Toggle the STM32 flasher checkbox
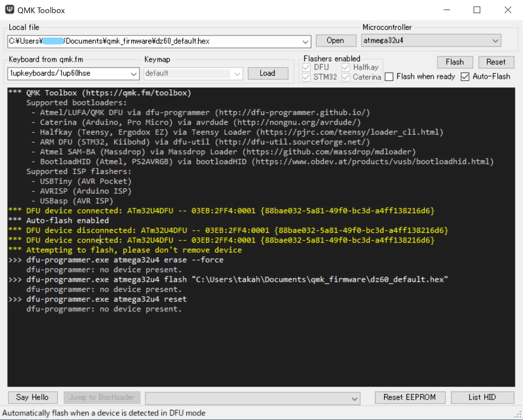This screenshot has width=523, height=420. coord(306,77)
